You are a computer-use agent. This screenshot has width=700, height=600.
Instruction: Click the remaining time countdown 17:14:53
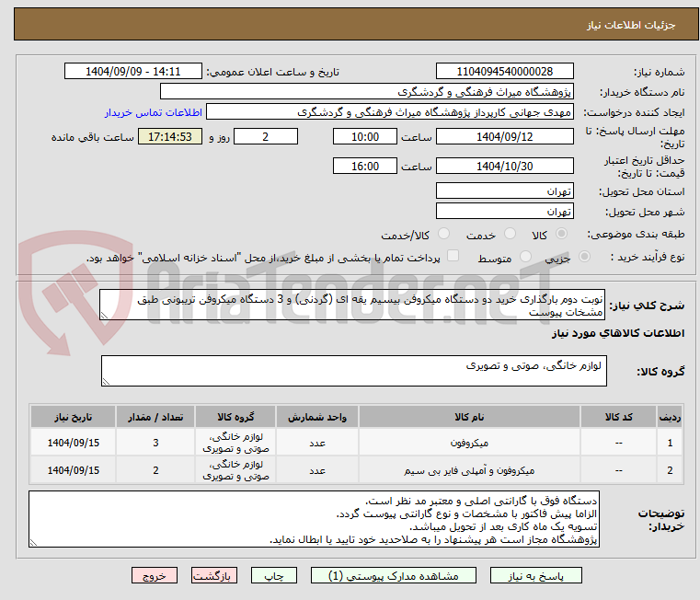coord(170,137)
